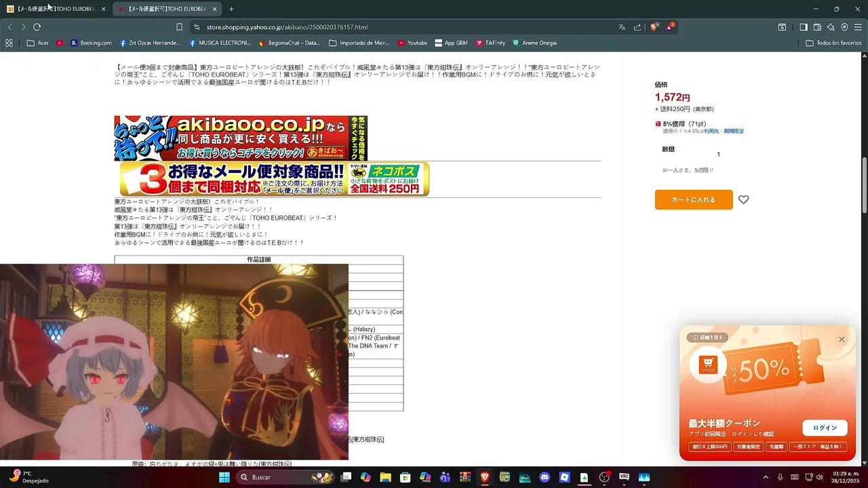Screen dimensions: 868x488
Task: Close the first TOHO EUROBEAT tab
Action: click(103, 9)
